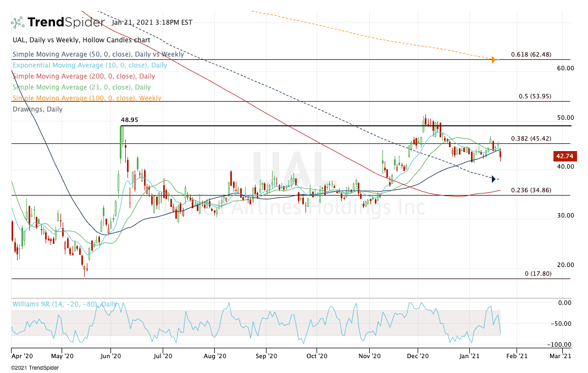Click the TrendSpider logo icon
The width and height of the screenshot is (588, 373).
point(18,23)
